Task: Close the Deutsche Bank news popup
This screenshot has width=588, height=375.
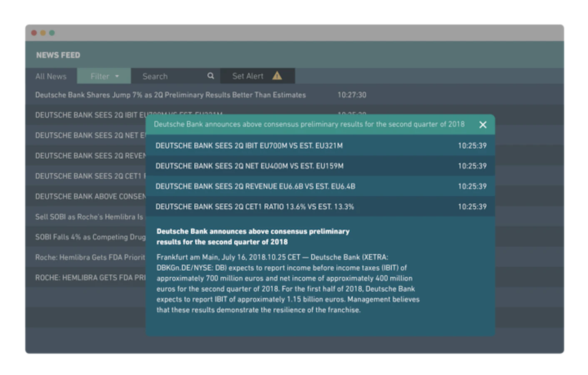Action: 483,125
